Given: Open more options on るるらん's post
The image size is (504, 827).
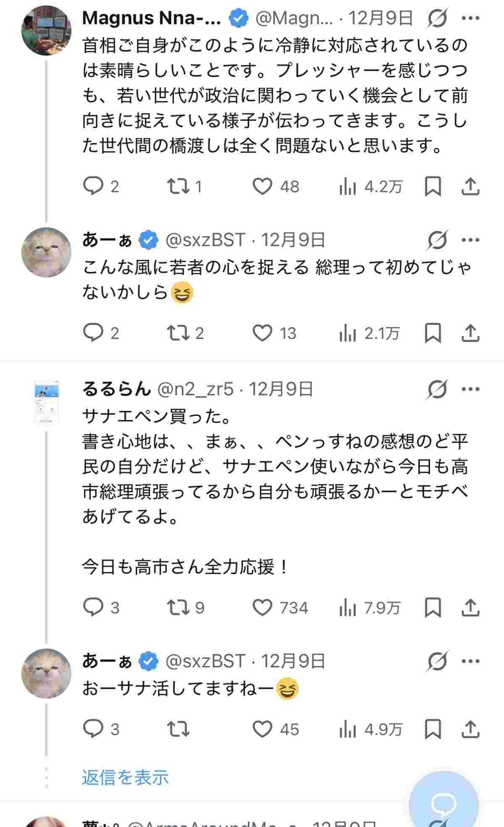Looking at the screenshot, I should [470, 389].
